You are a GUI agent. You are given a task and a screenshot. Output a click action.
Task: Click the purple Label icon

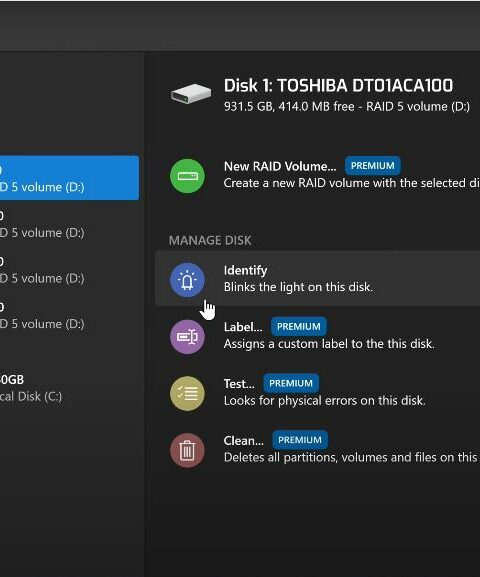(187, 337)
